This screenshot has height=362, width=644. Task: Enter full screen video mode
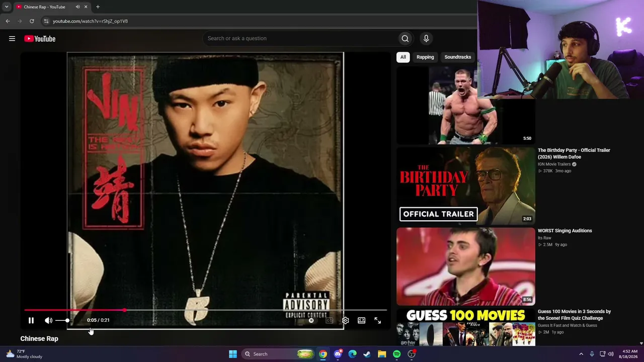click(377, 320)
